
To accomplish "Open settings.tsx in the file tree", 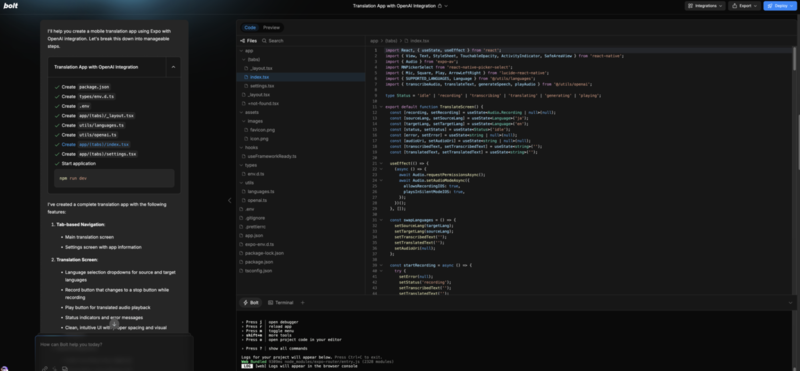I will (x=301, y=86).
